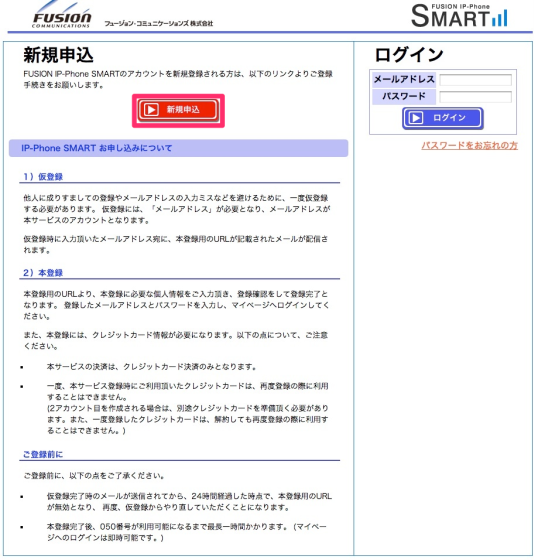Open the パスワードをお忘れの方 link
This screenshot has height=560, width=538.
point(470,146)
